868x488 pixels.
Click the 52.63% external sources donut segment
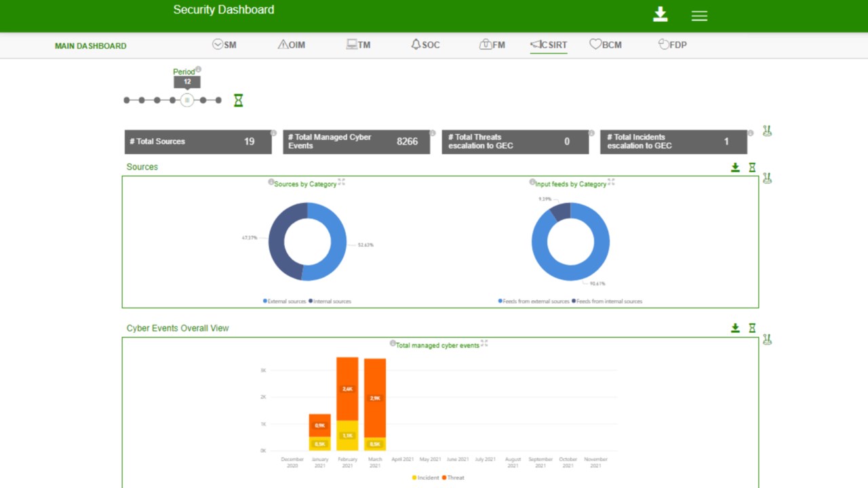(x=338, y=243)
